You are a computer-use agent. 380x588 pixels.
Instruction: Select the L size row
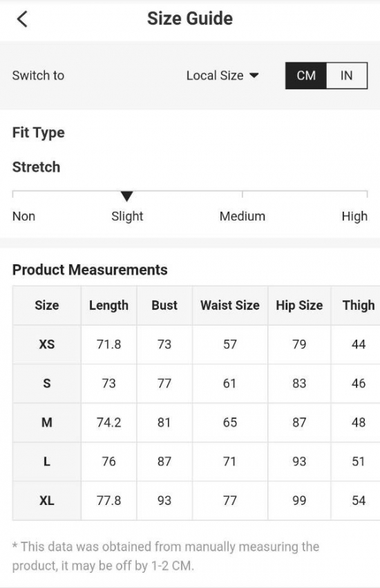(x=196, y=461)
